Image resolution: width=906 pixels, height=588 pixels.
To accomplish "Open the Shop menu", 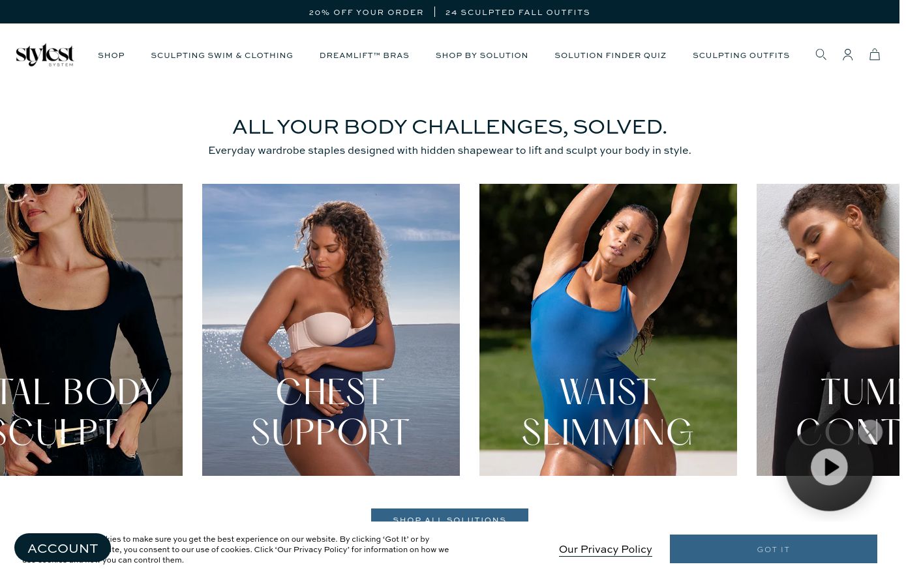I will click(x=111, y=55).
